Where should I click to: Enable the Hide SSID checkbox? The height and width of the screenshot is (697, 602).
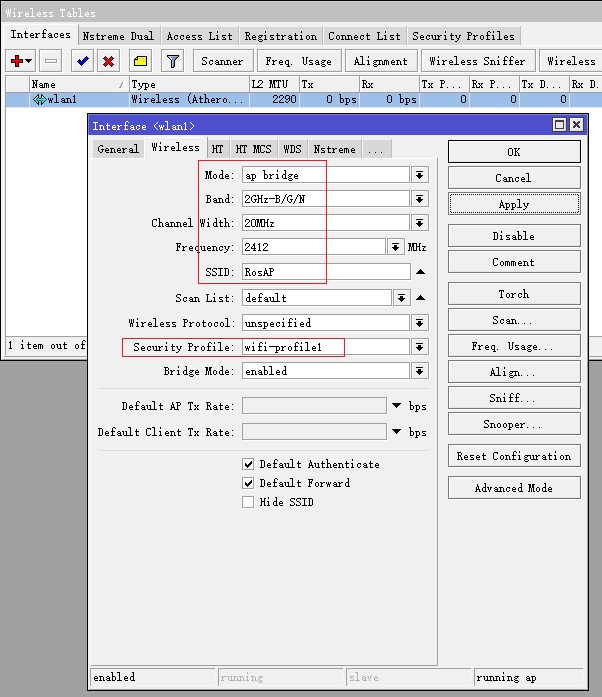pos(249,502)
